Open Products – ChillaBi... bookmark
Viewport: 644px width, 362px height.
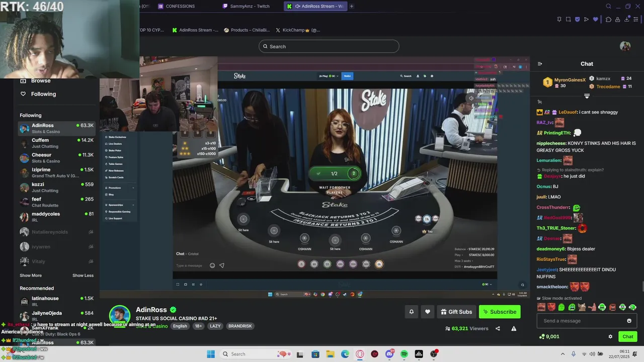click(x=247, y=30)
